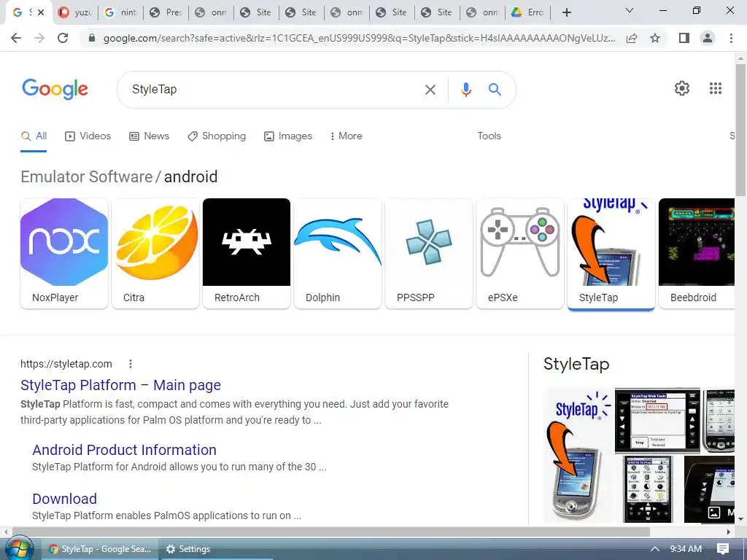Show hidden system tray icons

[655, 549]
